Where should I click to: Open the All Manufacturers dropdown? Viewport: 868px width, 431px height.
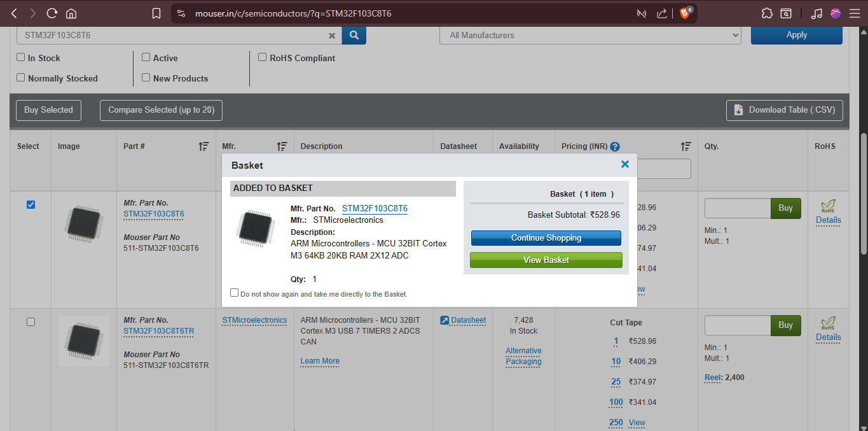point(590,35)
